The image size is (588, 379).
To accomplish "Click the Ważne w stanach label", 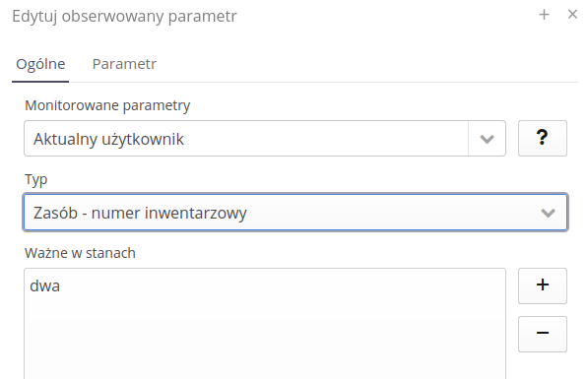I will (80, 253).
